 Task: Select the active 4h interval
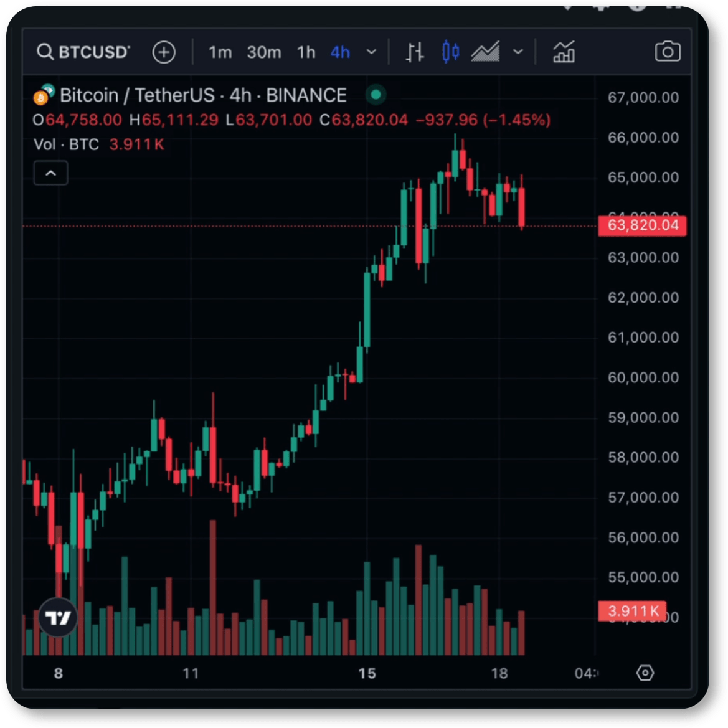click(x=340, y=52)
